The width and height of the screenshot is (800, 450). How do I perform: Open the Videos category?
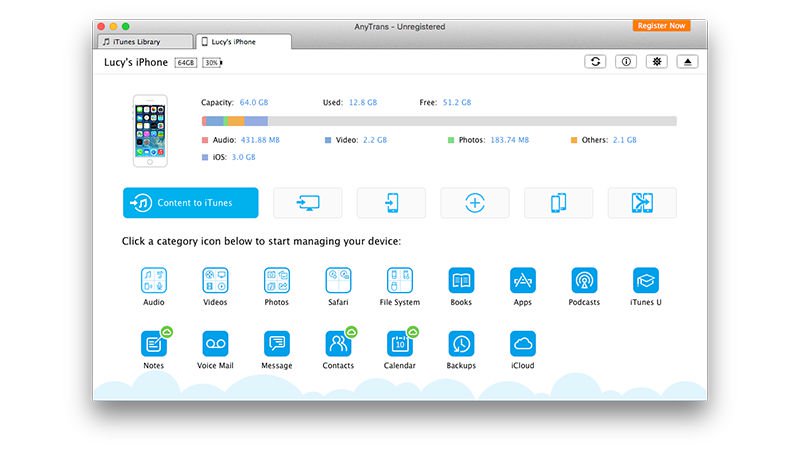coord(215,281)
